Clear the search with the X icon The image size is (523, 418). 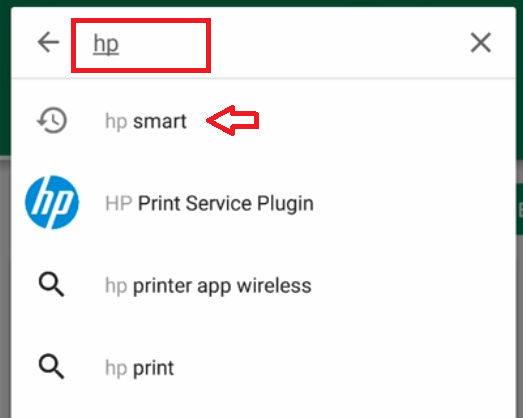(481, 43)
